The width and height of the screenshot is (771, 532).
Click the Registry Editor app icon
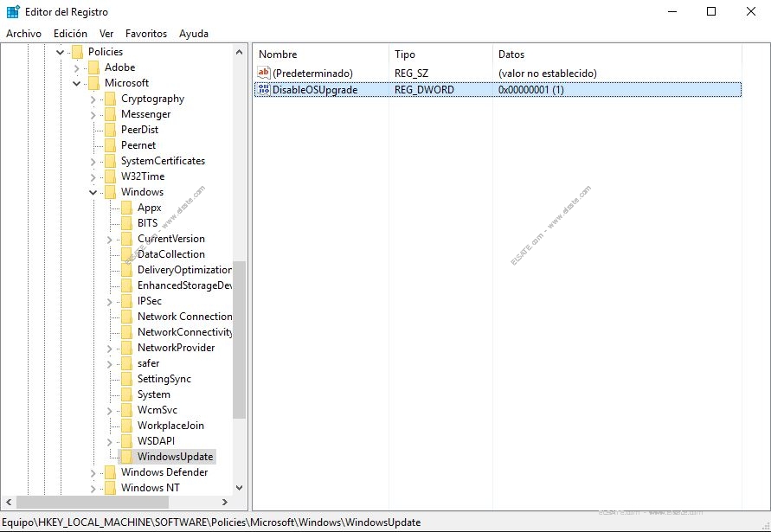pos(13,11)
